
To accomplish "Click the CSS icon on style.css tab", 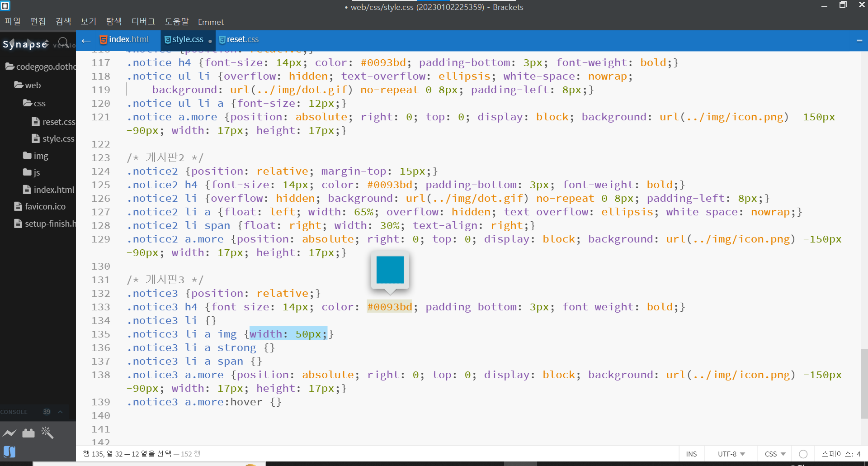I will tap(167, 40).
